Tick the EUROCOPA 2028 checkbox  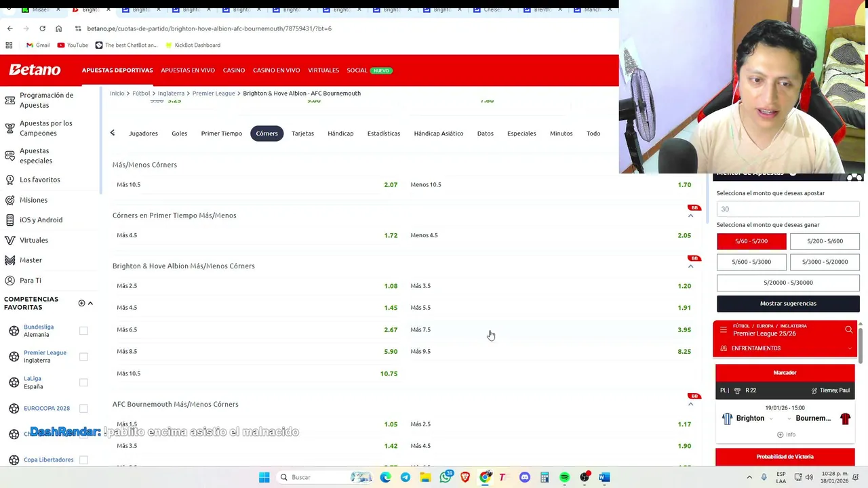click(83, 408)
